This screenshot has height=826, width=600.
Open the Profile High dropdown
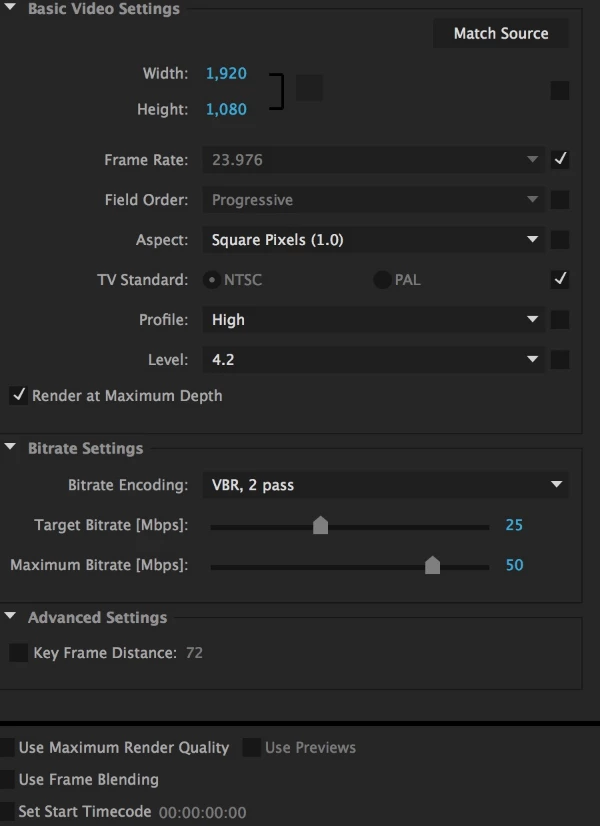(x=373, y=320)
